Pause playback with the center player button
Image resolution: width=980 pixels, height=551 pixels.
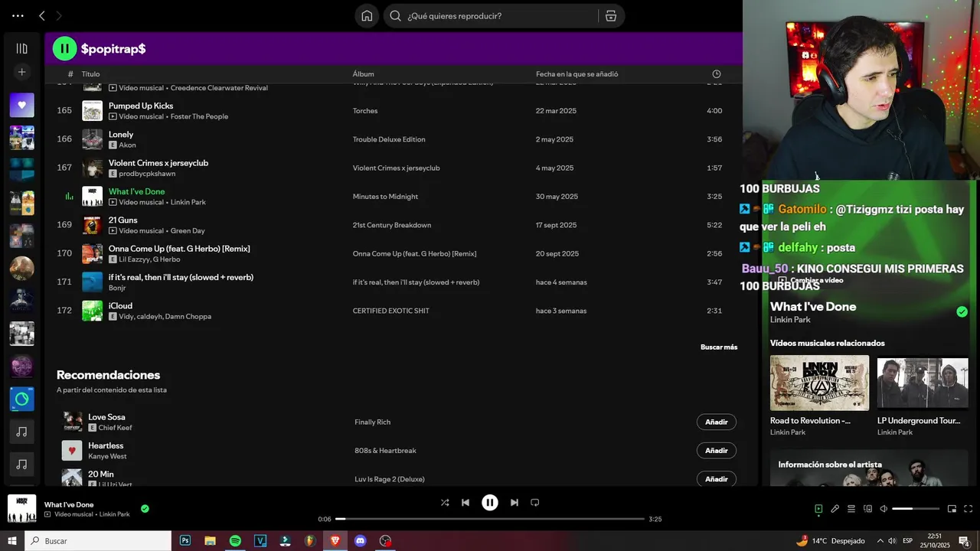490,503
